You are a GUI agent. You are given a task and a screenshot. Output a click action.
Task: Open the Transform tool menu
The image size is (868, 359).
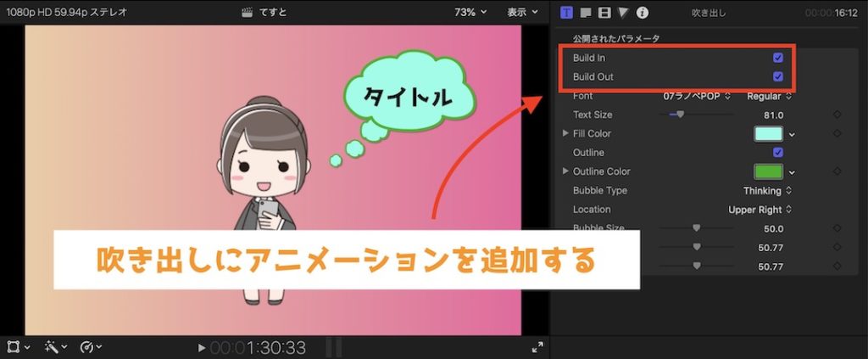point(19,347)
